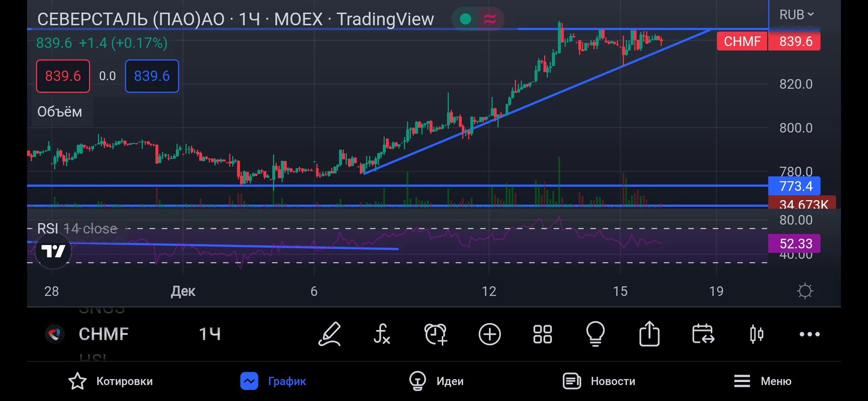This screenshot has width=868, height=401.
Task: Open the ideas lightbulb toolbar icon
Action: [x=595, y=334]
